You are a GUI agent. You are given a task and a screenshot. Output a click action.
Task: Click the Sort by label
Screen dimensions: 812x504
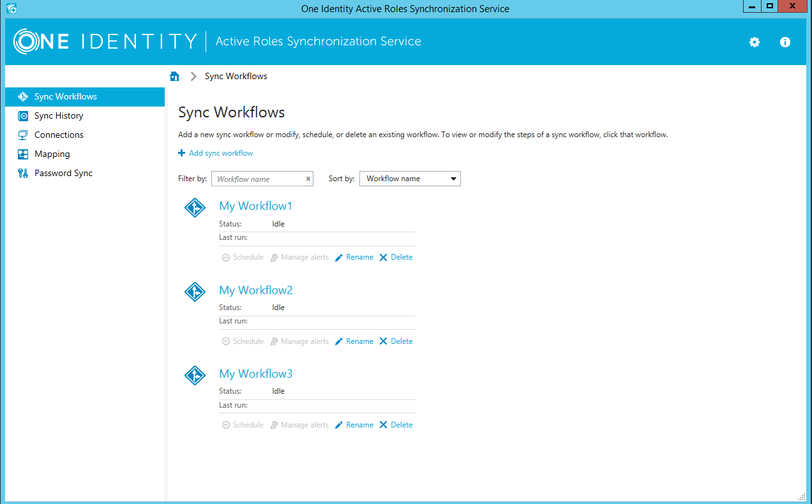coord(342,179)
